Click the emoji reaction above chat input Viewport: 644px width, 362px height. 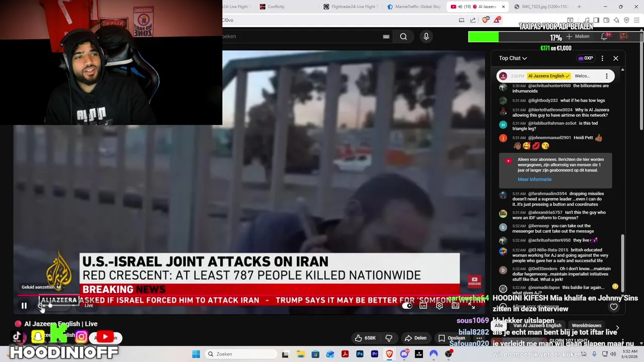pyautogui.click(x=615, y=287)
